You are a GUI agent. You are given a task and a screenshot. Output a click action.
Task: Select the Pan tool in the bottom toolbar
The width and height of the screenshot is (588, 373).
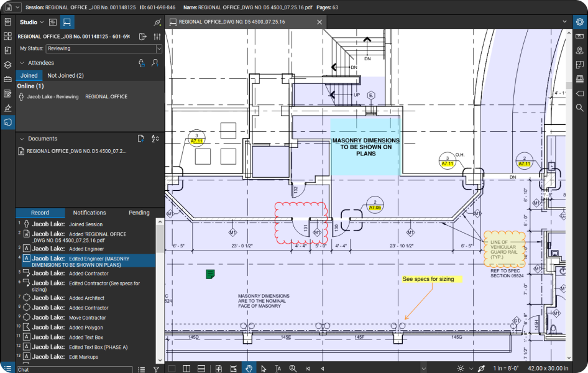coord(249,368)
